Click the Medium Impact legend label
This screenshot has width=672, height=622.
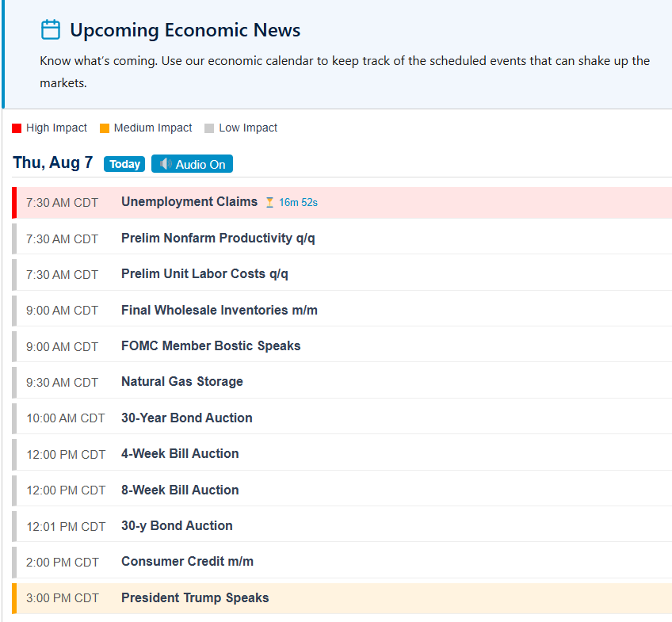click(153, 128)
